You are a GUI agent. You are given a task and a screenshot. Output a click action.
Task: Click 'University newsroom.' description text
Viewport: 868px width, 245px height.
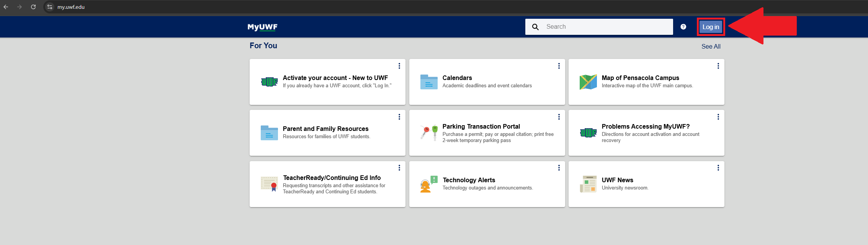pyautogui.click(x=625, y=188)
